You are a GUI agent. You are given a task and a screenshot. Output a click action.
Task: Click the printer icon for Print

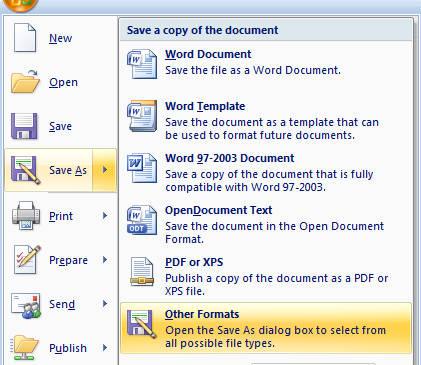click(x=26, y=216)
